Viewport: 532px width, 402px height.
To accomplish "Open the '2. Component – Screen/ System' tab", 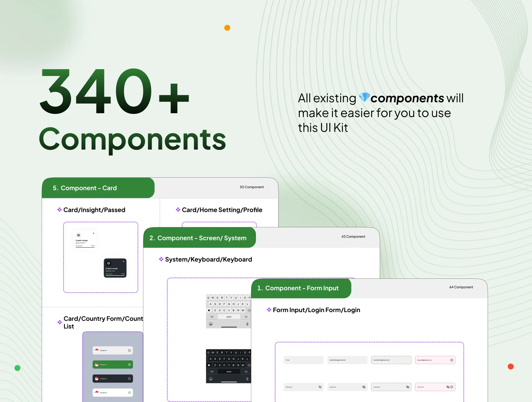I will [x=199, y=238].
